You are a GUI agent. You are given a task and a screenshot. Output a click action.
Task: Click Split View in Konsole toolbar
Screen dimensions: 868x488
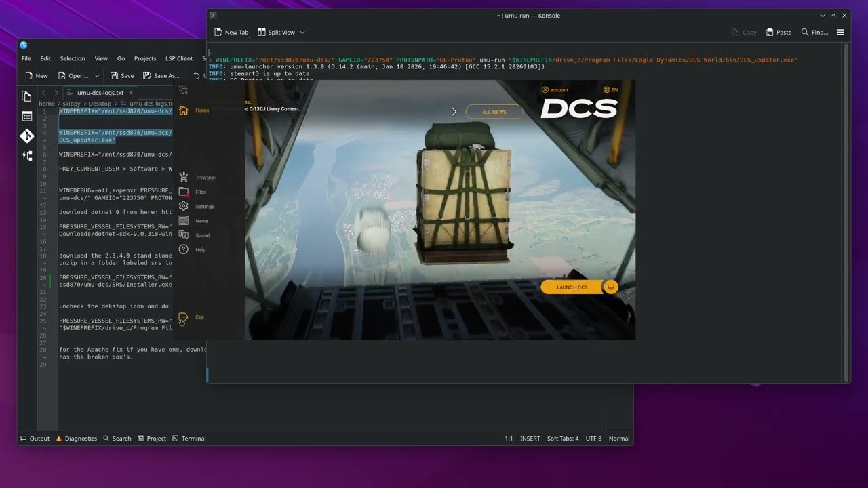pos(276,32)
